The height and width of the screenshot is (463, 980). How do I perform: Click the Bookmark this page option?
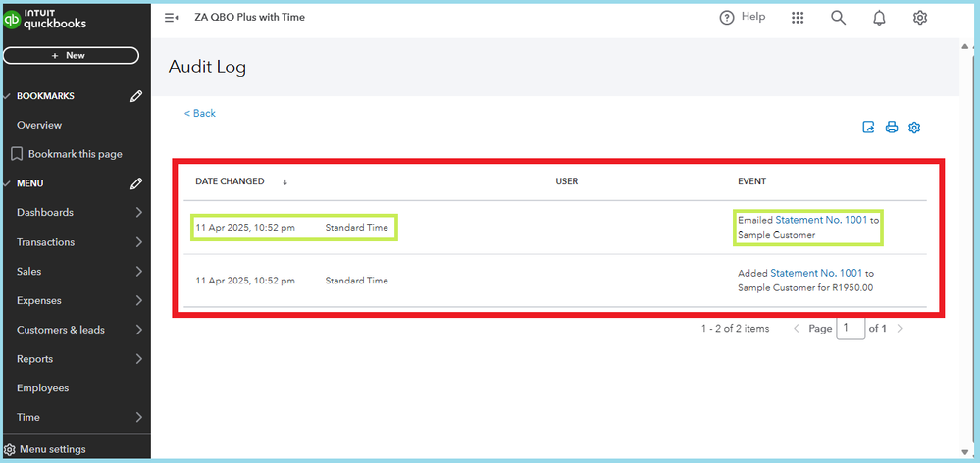[67, 154]
